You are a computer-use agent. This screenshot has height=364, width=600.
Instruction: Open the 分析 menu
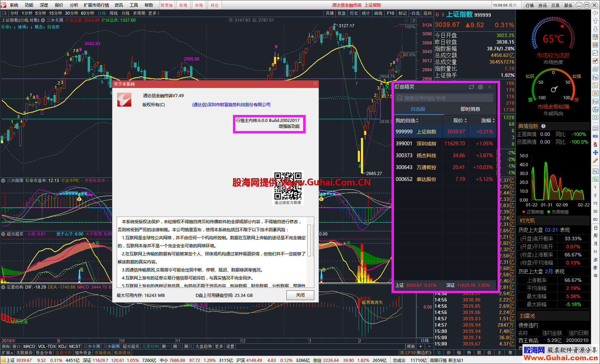click(74, 5)
